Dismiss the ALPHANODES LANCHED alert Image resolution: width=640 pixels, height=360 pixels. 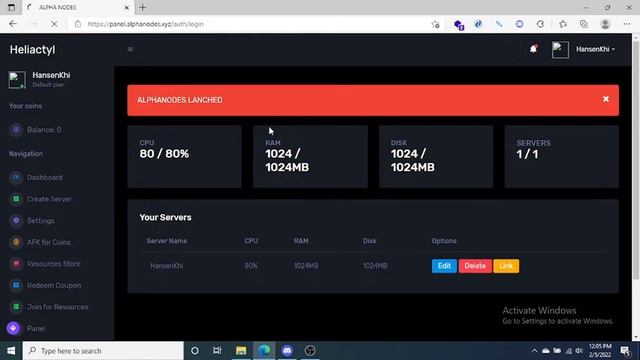pyautogui.click(x=606, y=99)
